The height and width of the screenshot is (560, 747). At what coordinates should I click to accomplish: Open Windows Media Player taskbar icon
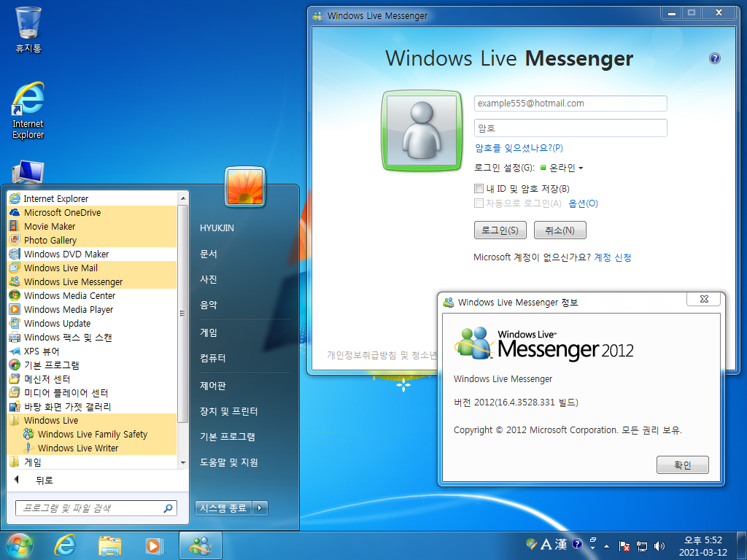point(154,545)
